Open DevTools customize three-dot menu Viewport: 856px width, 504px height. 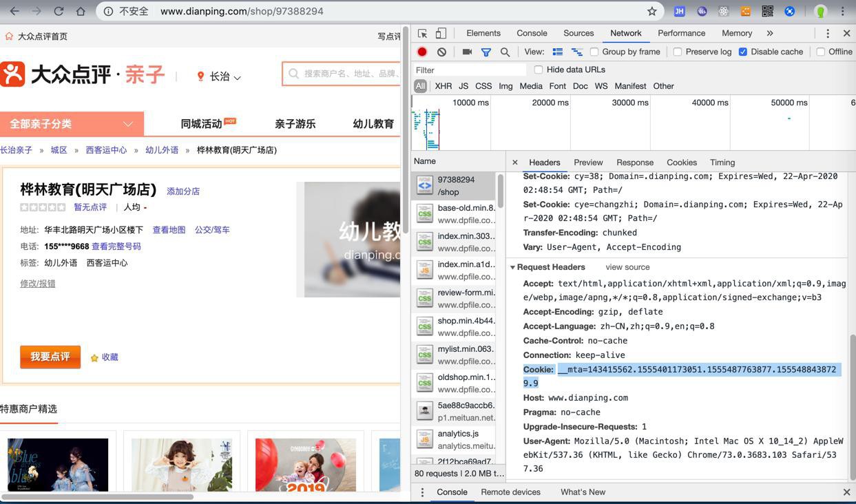828,33
